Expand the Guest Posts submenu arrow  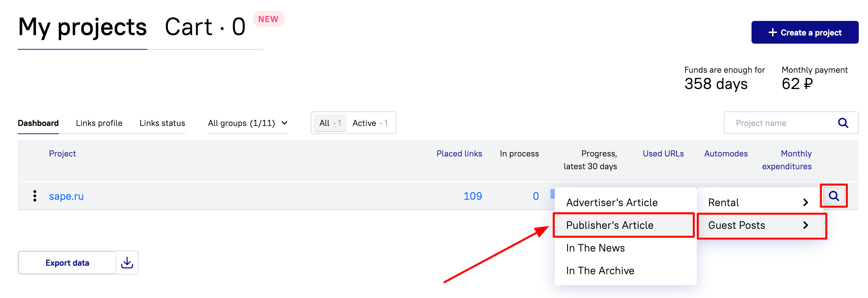point(805,225)
